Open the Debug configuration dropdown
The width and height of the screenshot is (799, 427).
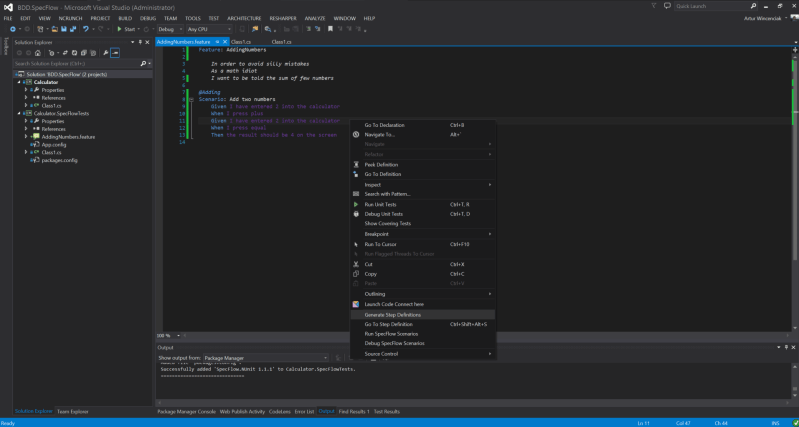(x=169, y=29)
